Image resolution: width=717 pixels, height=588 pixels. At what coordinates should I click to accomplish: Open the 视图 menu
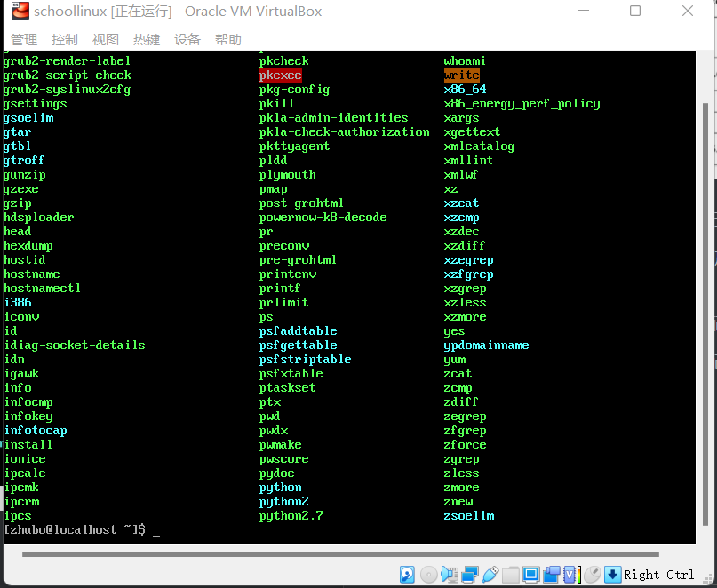coord(106,40)
